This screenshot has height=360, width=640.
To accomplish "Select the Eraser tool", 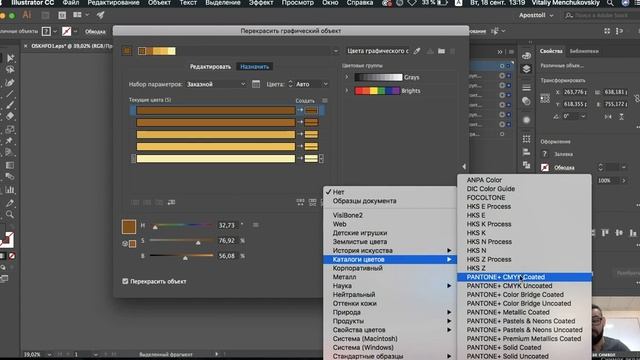I will point(10,116).
